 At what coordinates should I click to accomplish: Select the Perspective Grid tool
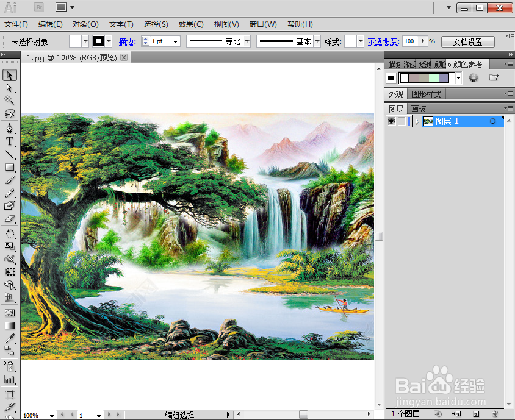click(10, 297)
